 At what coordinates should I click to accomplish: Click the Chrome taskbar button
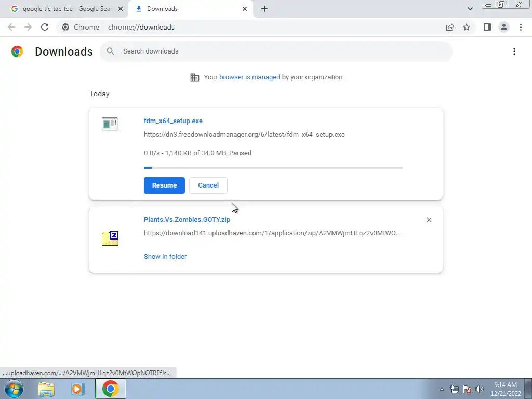pyautogui.click(x=110, y=389)
